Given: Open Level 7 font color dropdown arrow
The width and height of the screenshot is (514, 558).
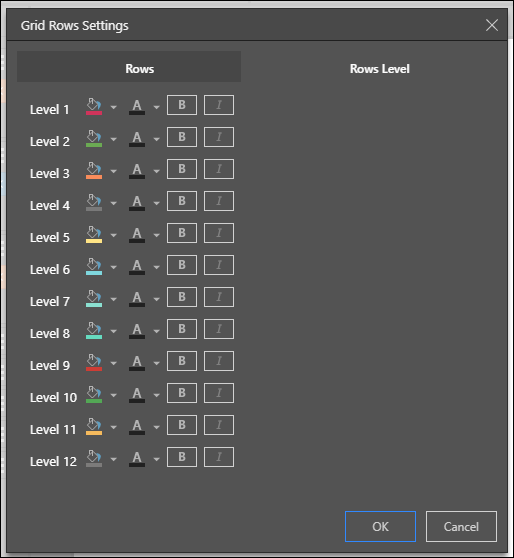Looking at the screenshot, I should [156, 299].
